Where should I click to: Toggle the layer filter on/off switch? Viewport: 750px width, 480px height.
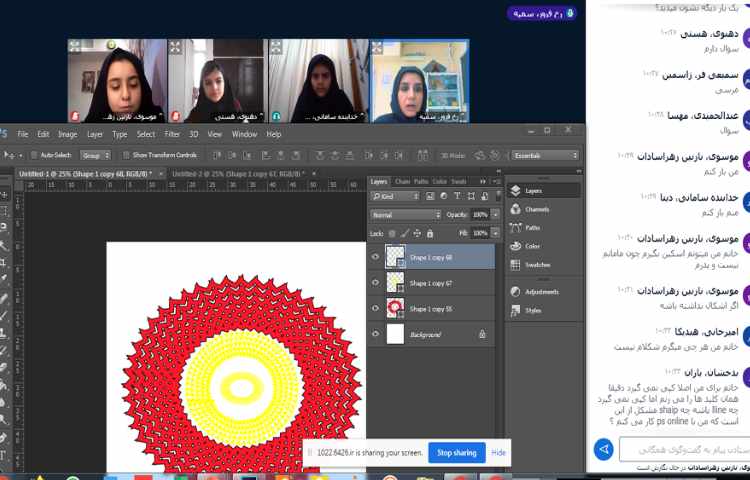point(498,196)
